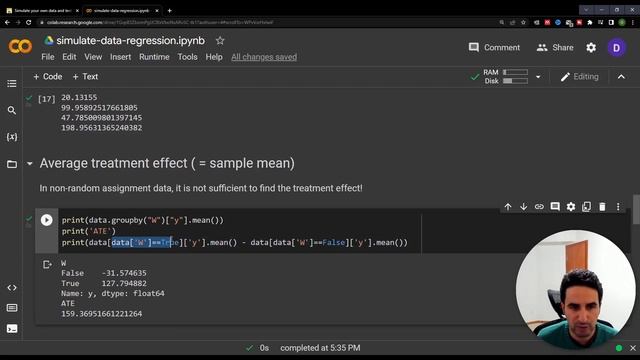Viewport: 640px width, 360px height.
Task: Open the RAM Disk runtime dropdown arrow
Action: (x=538, y=77)
